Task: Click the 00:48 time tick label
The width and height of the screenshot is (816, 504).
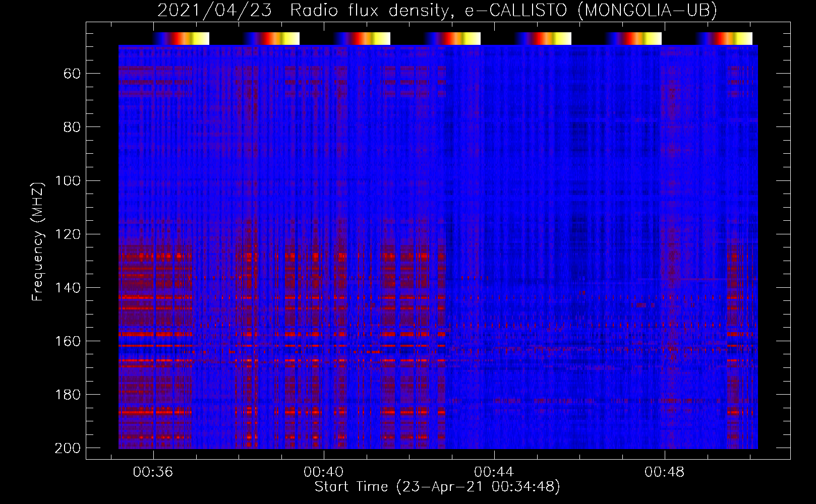Action: [664, 472]
